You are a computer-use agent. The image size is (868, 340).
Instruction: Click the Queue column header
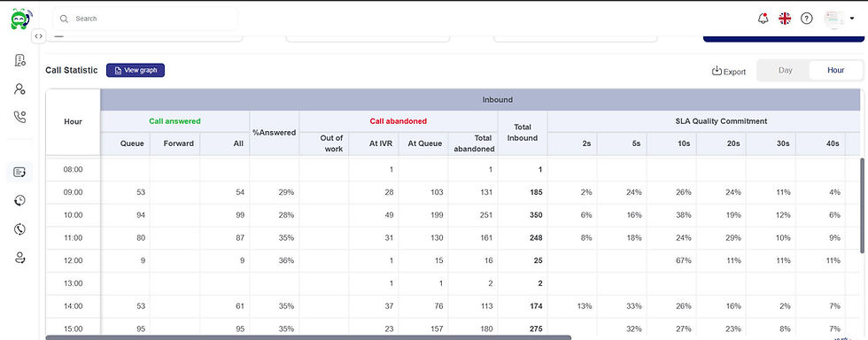(x=125, y=143)
